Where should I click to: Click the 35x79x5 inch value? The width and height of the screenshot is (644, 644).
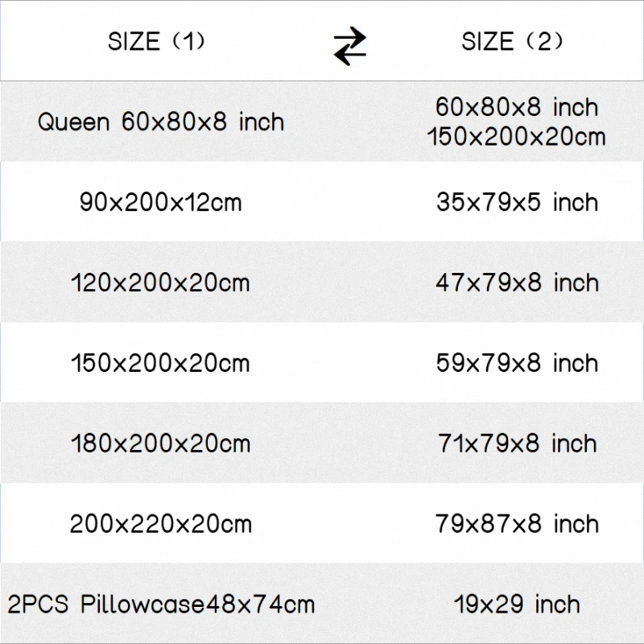click(x=517, y=202)
